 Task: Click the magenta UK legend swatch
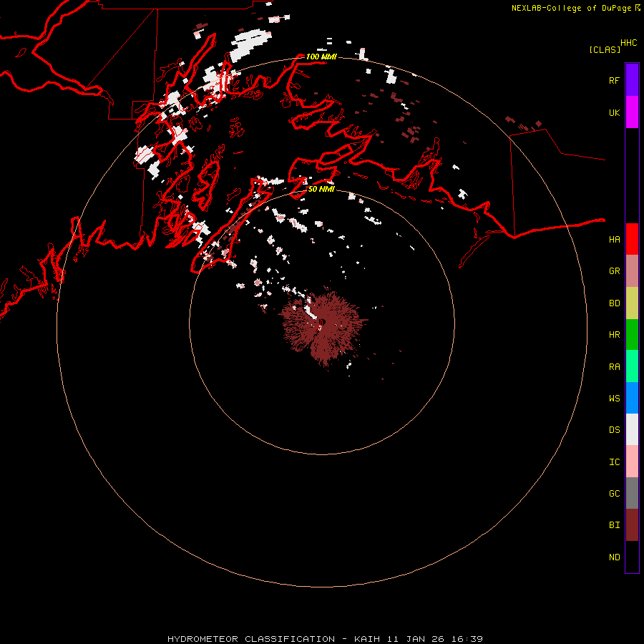[x=632, y=112]
